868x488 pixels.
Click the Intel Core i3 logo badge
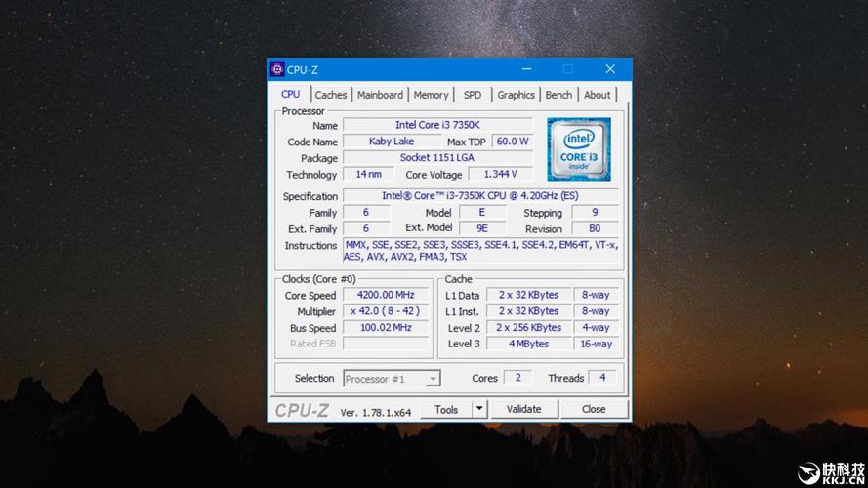pyautogui.click(x=578, y=148)
